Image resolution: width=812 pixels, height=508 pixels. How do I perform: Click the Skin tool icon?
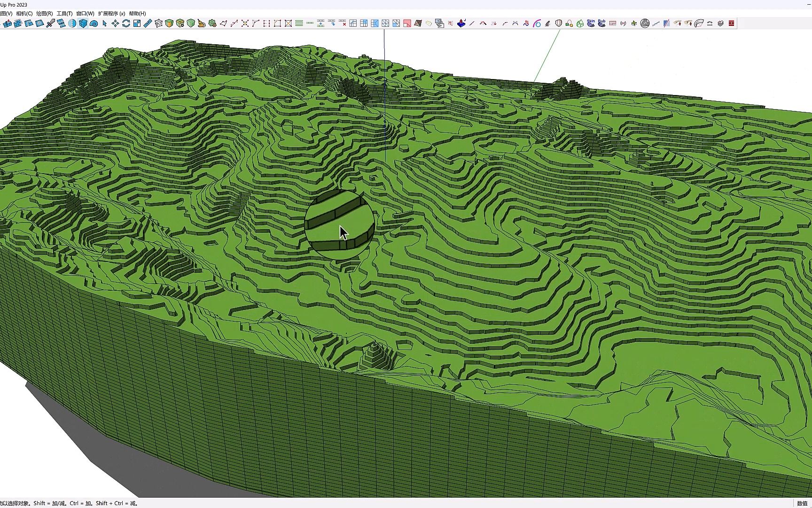591,23
